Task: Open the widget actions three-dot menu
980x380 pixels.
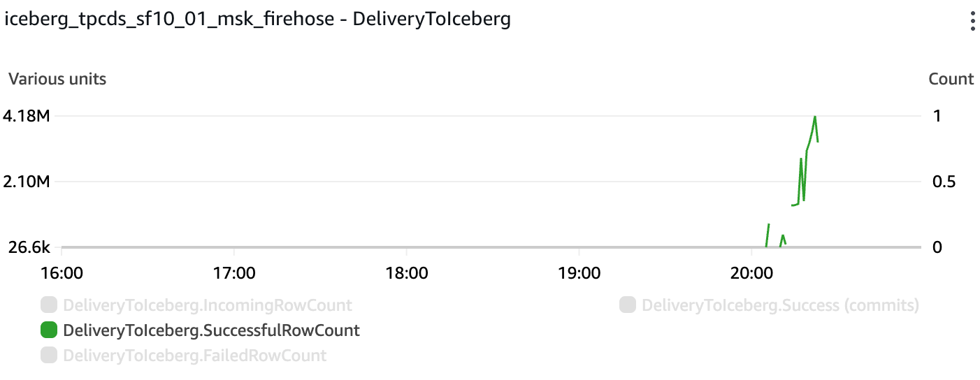Action: click(x=972, y=21)
